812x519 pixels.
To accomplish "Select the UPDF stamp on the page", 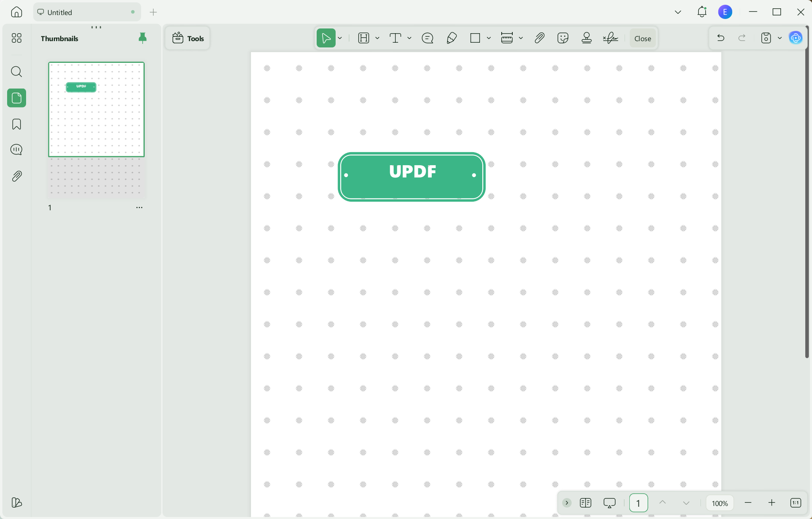I will pyautogui.click(x=412, y=177).
